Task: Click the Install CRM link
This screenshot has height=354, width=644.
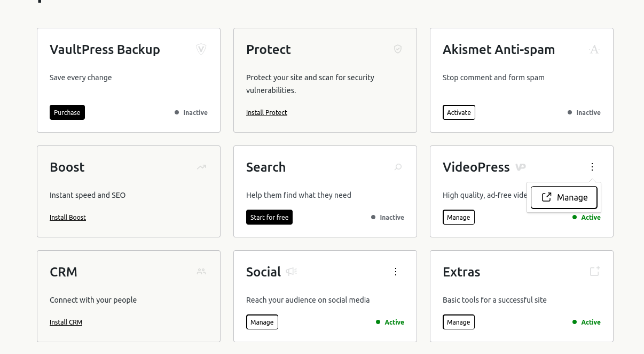Action: point(66,322)
